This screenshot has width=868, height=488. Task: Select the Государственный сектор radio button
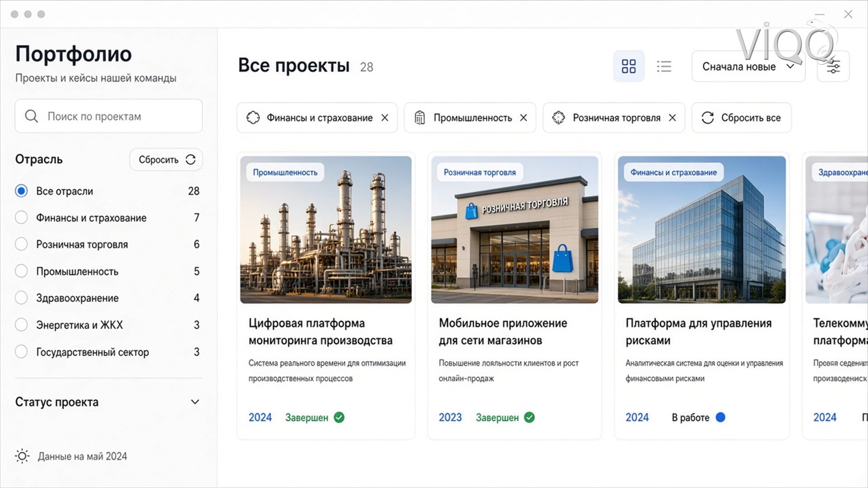pyautogui.click(x=21, y=352)
